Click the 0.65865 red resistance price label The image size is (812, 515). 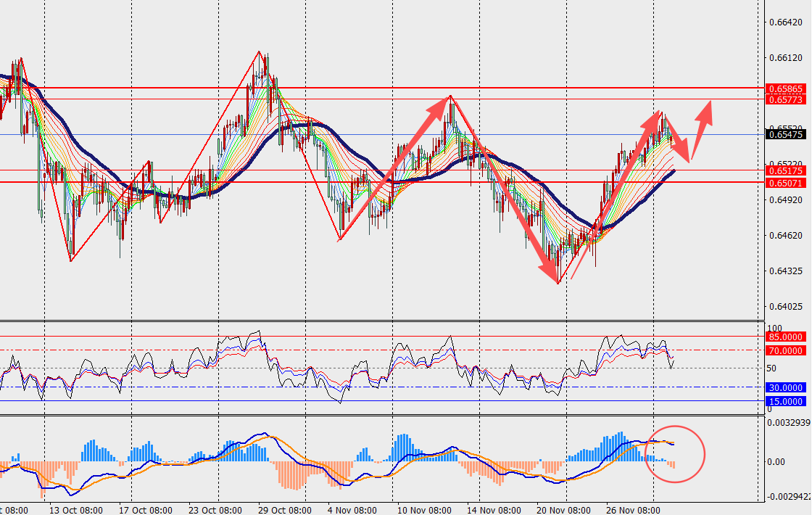point(785,88)
